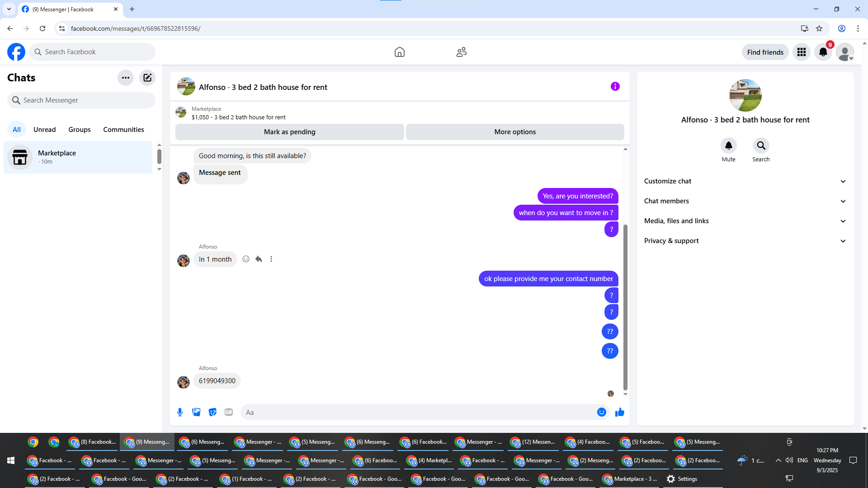Open a new browser tab
This screenshot has width=868, height=488.
pyautogui.click(x=132, y=9)
